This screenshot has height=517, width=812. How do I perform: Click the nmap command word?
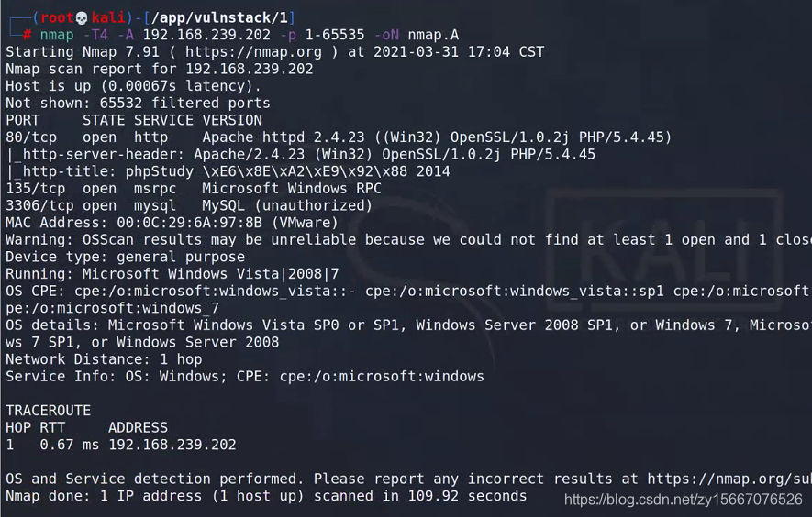pos(57,35)
